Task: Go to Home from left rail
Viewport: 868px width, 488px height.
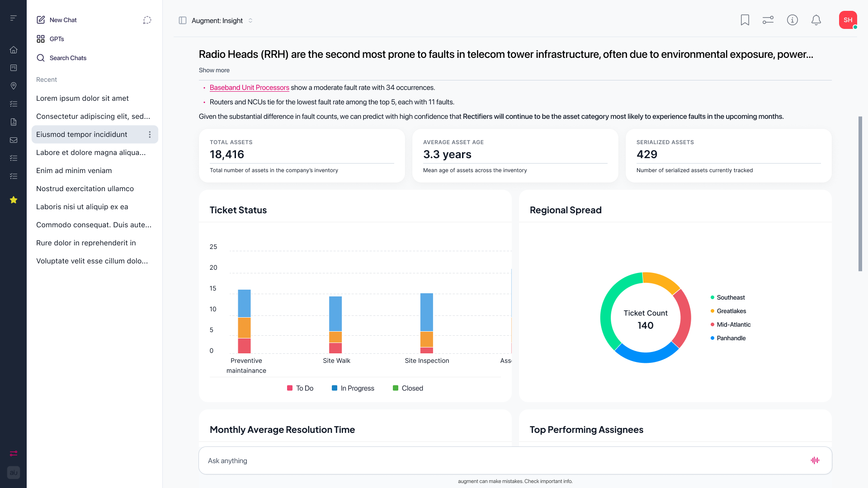Action: pos(14,50)
